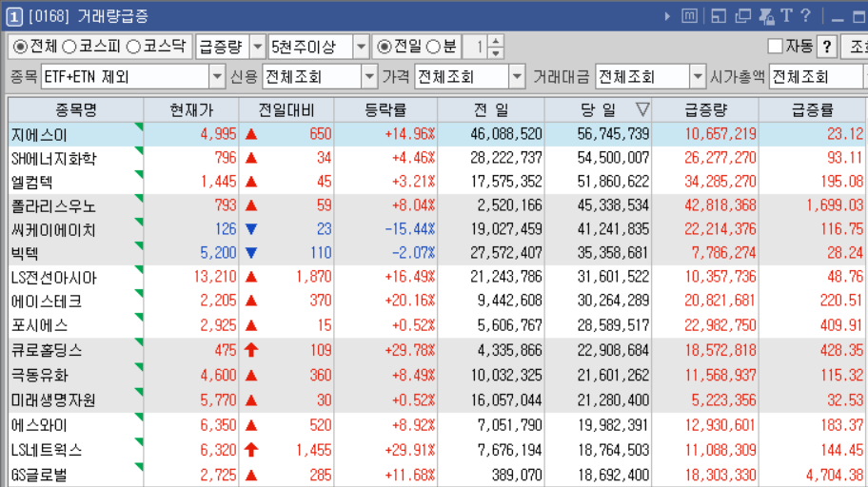Select stock row 큐로홀딩스
868x487 pixels.
[437, 350]
